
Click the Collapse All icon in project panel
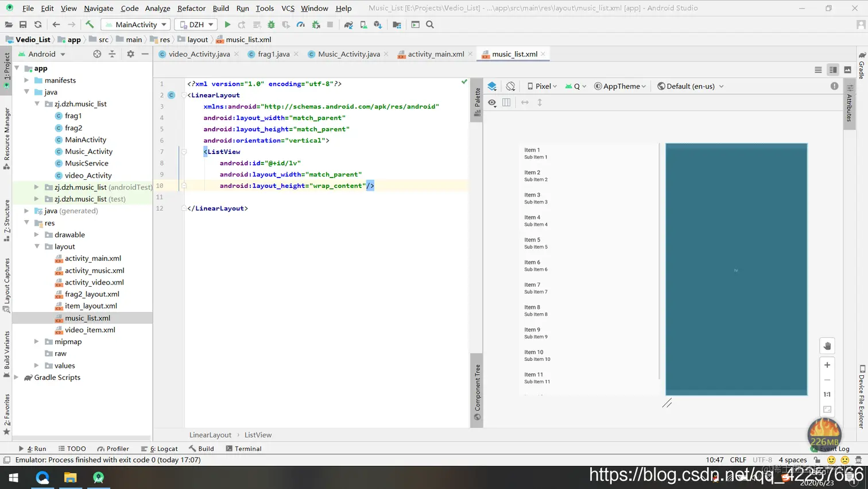coord(112,54)
